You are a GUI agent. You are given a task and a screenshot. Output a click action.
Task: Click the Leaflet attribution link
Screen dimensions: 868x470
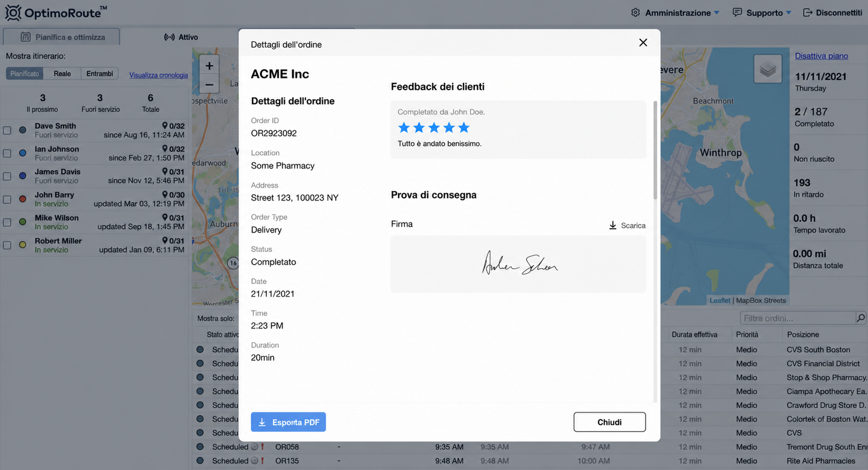(720, 300)
